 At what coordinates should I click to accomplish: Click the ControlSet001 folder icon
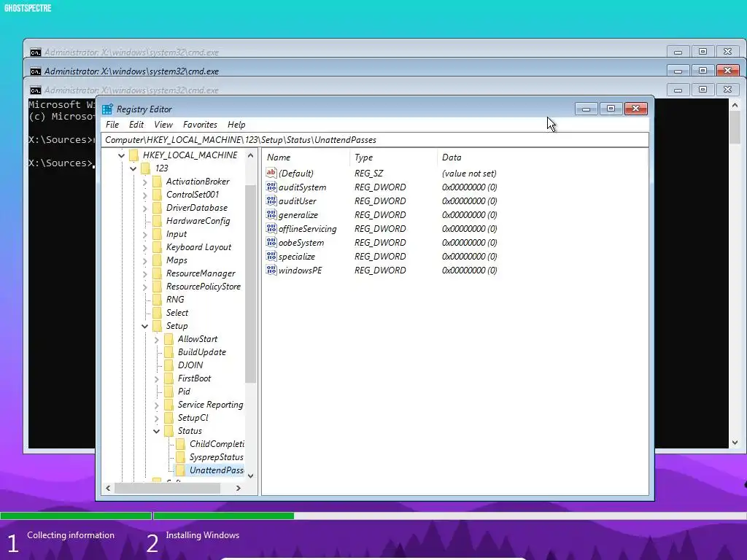click(158, 195)
